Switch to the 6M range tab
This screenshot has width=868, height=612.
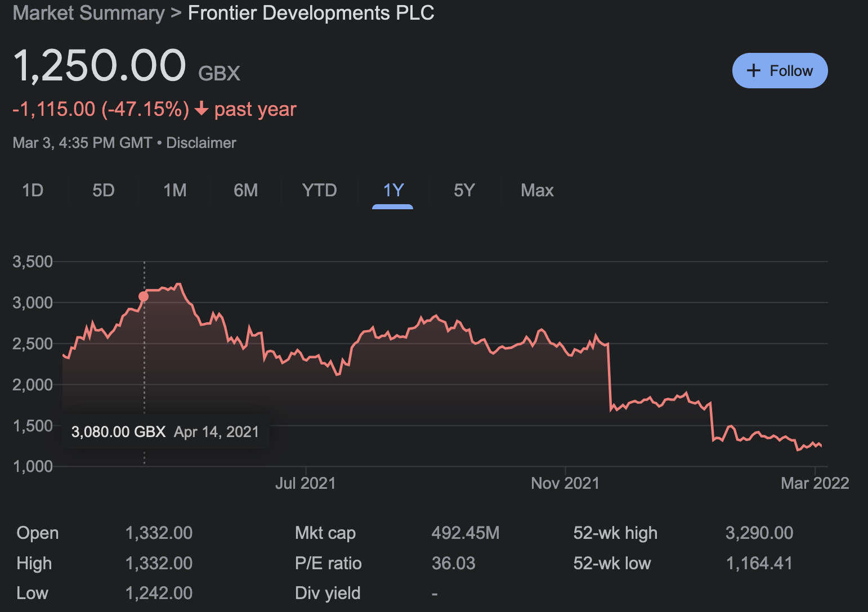pos(246,190)
